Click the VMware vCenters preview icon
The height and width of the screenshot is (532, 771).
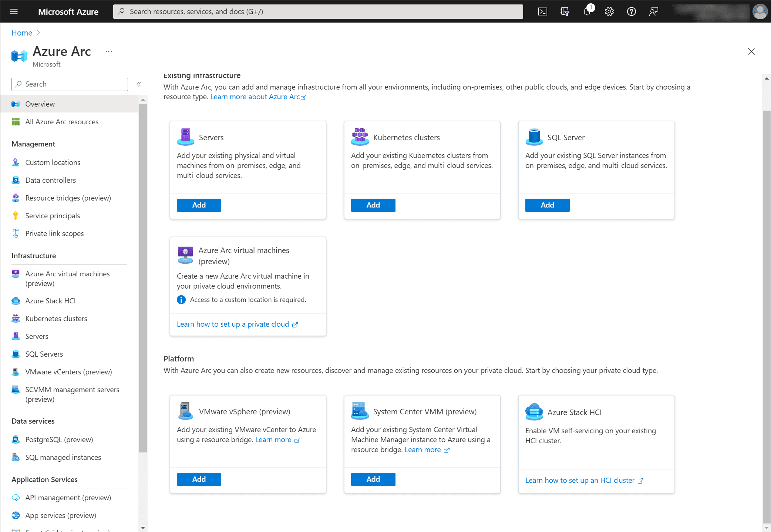(x=16, y=371)
